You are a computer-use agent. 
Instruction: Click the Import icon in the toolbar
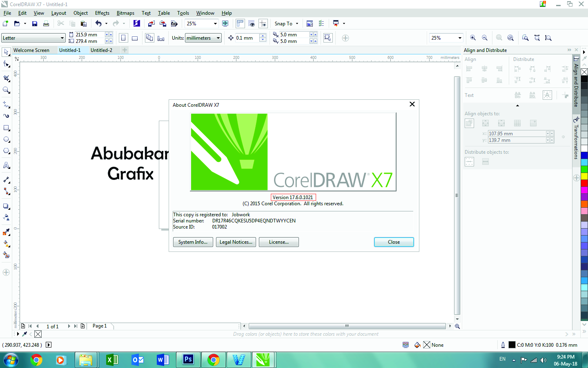pos(151,24)
